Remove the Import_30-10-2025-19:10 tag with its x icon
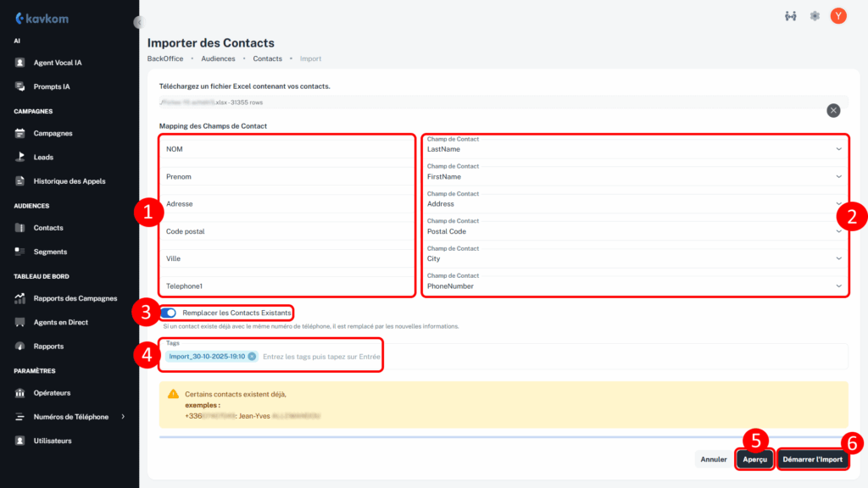Image resolution: width=868 pixels, height=488 pixels. click(x=252, y=357)
